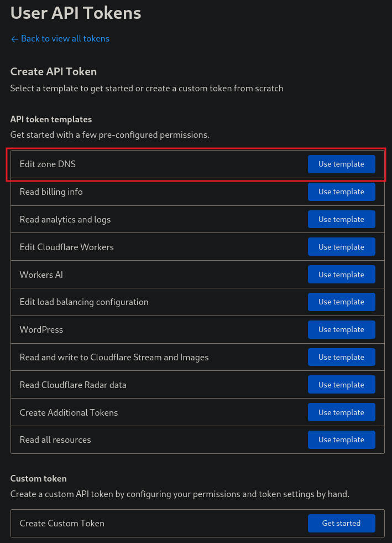Select the Workers AI template row label

pyautogui.click(x=41, y=275)
